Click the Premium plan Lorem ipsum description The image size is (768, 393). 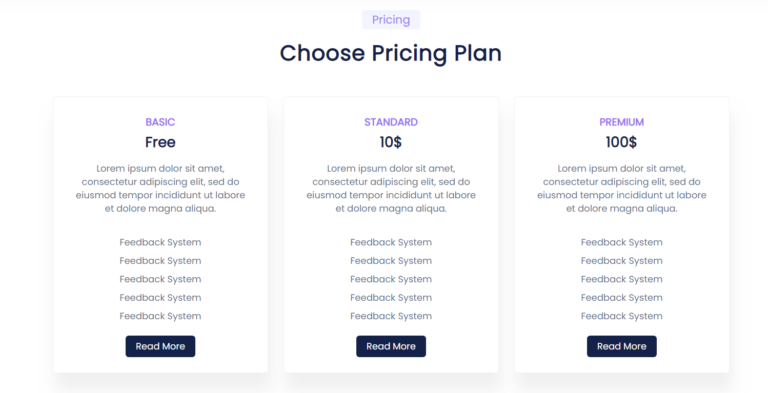coord(622,189)
